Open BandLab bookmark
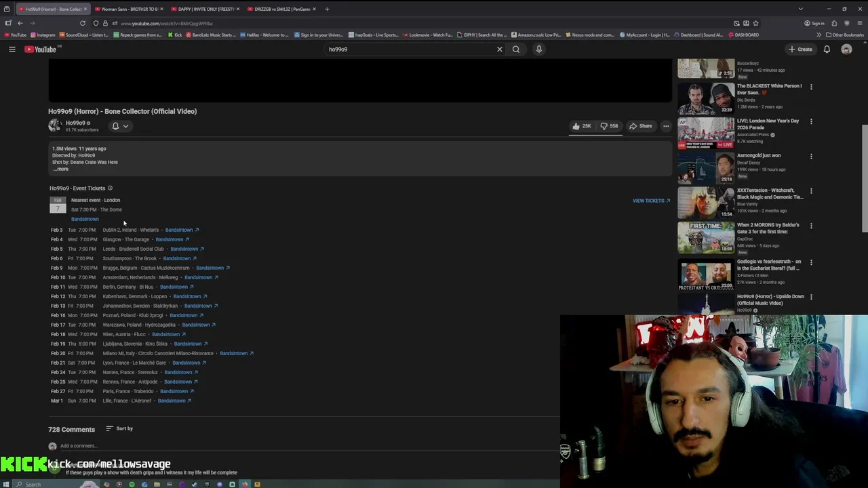The height and width of the screenshot is (488, 868). 210,35
